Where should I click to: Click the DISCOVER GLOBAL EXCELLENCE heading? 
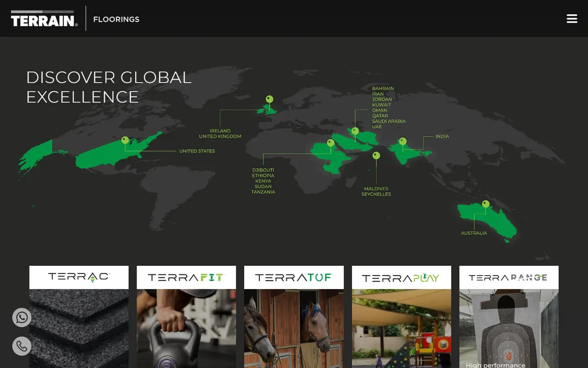click(109, 87)
